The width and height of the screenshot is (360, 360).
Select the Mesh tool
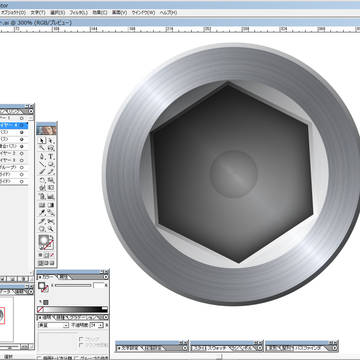[x=42, y=204]
